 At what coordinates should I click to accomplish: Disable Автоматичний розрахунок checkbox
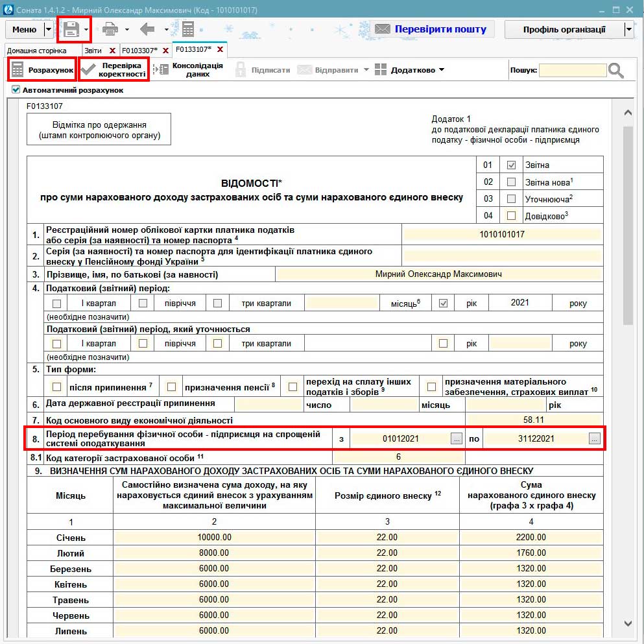pos(16,90)
